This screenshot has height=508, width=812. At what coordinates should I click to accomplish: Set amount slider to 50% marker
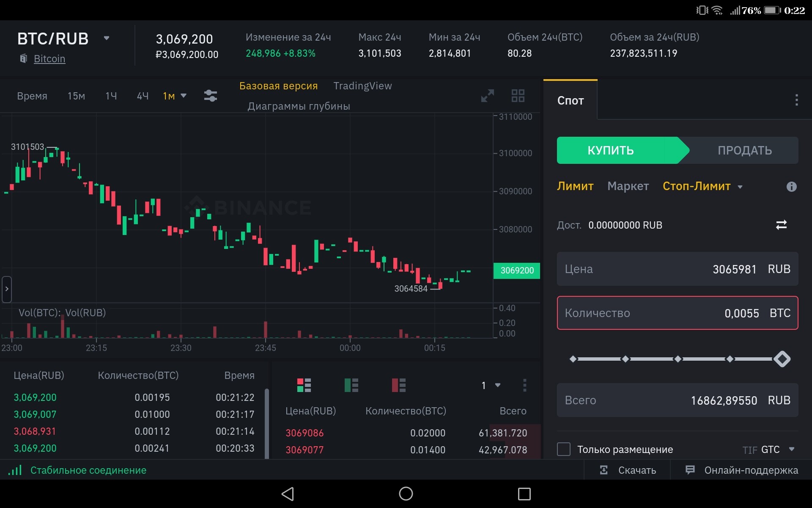678,359
